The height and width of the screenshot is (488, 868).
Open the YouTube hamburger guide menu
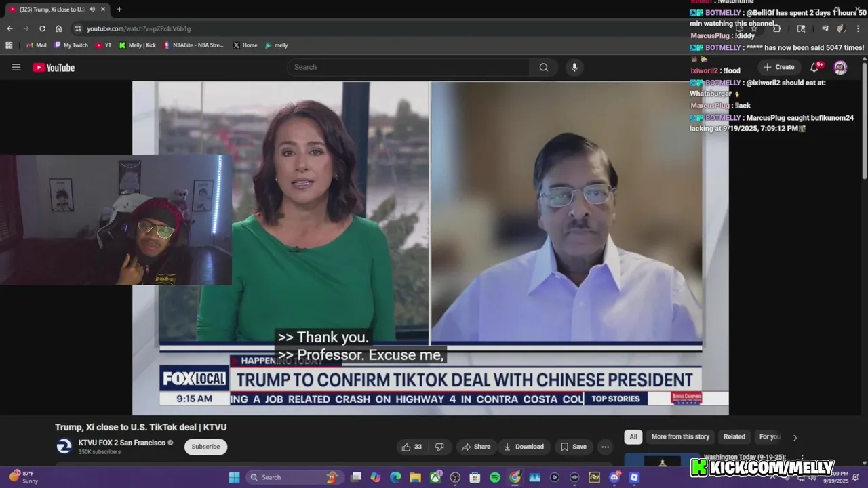point(16,67)
